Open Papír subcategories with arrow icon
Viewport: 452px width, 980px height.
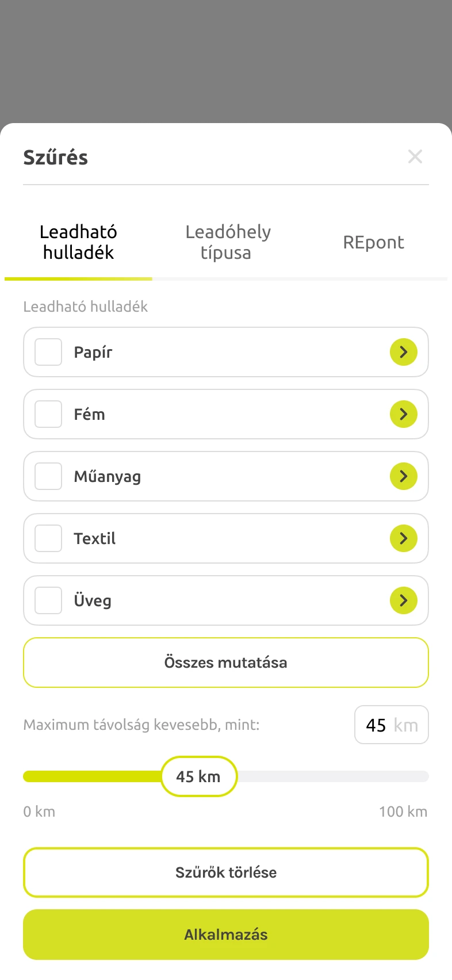click(x=404, y=352)
